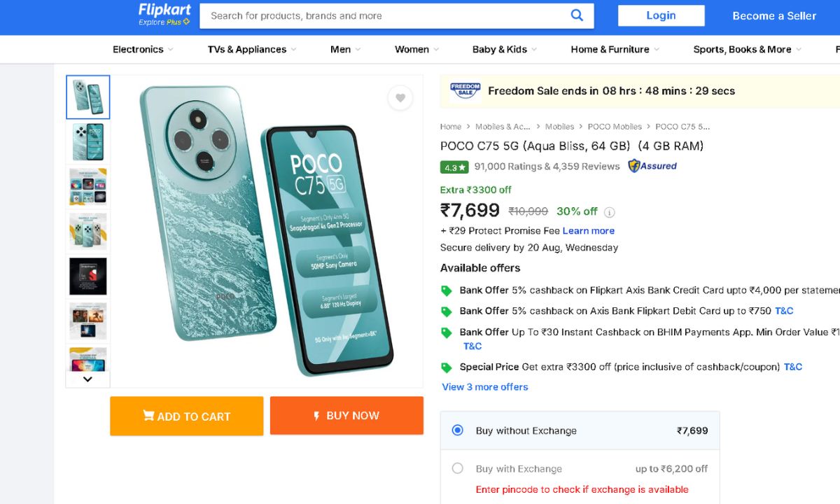Select Buy with Exchange radio button
The image size is (840, 504).
[x=458, y=468]
